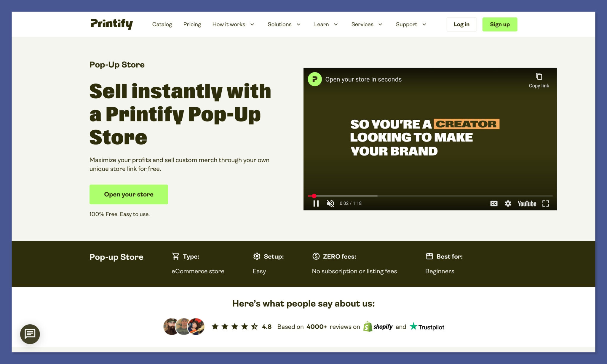Click the Sign up button
The height and width of the screenshot is (364, 607).
point(500,24)
